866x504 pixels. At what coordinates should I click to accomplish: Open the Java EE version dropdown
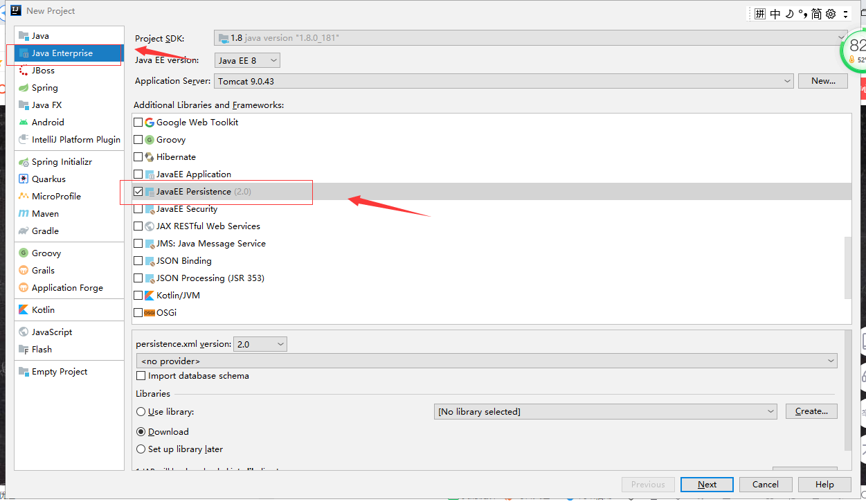point(247,60)
